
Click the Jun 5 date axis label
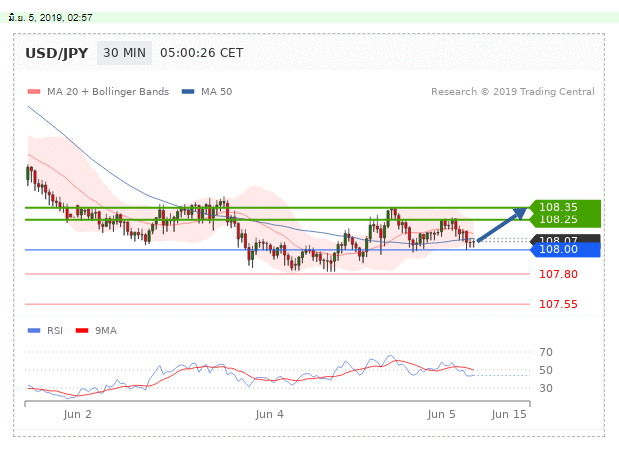click(441, 413)
